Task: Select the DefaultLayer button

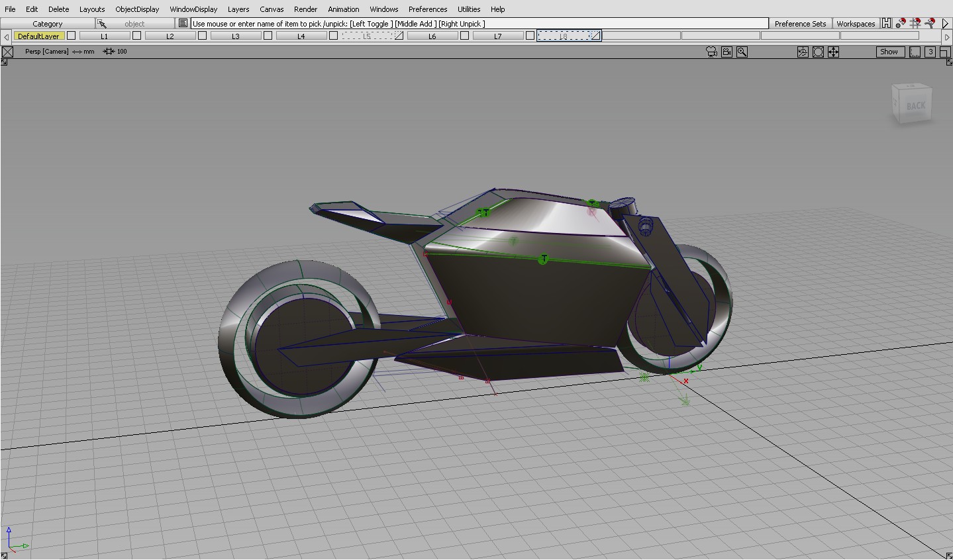Action: click(38, 36)
